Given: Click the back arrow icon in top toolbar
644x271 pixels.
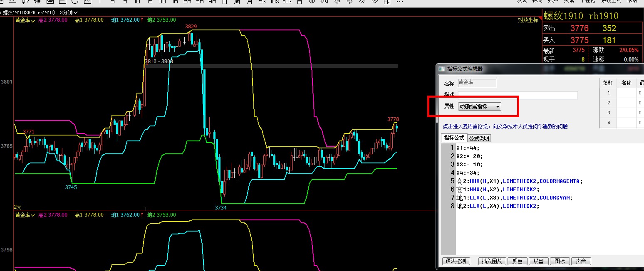Looking at the screenshot, I should [337, 2].
